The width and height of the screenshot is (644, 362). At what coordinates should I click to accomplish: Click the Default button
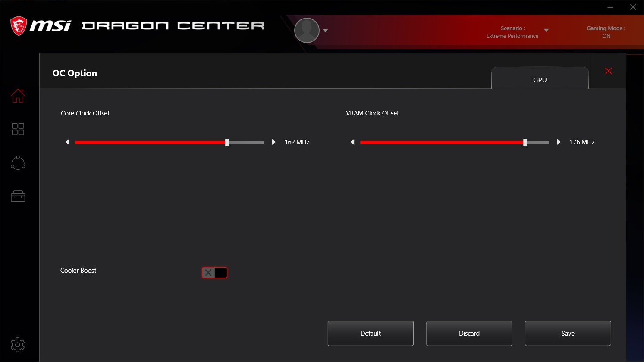tap(371, 333)
